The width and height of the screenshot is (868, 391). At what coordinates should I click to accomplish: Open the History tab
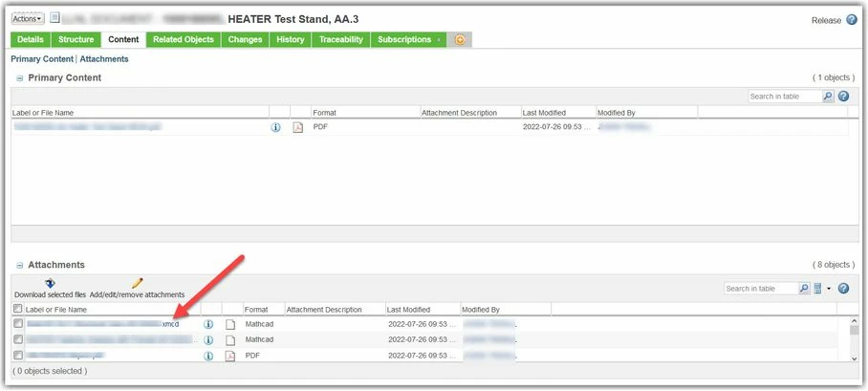pos(291,40)
